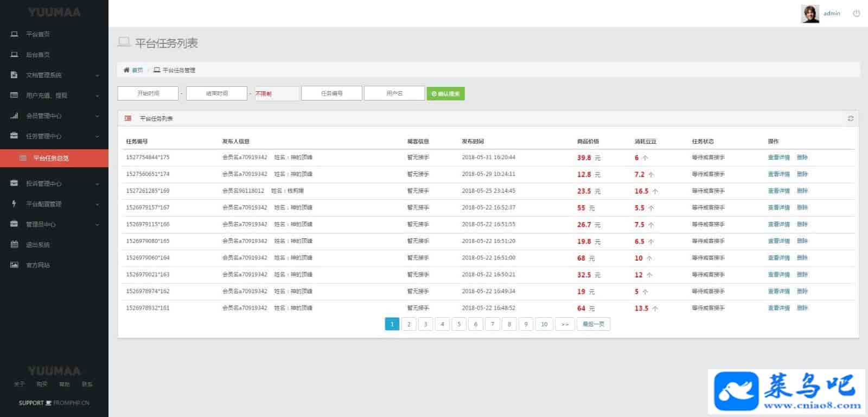
Task: Expand the 用户充值、提现 sidebar menu
Action: click(54, 96)
